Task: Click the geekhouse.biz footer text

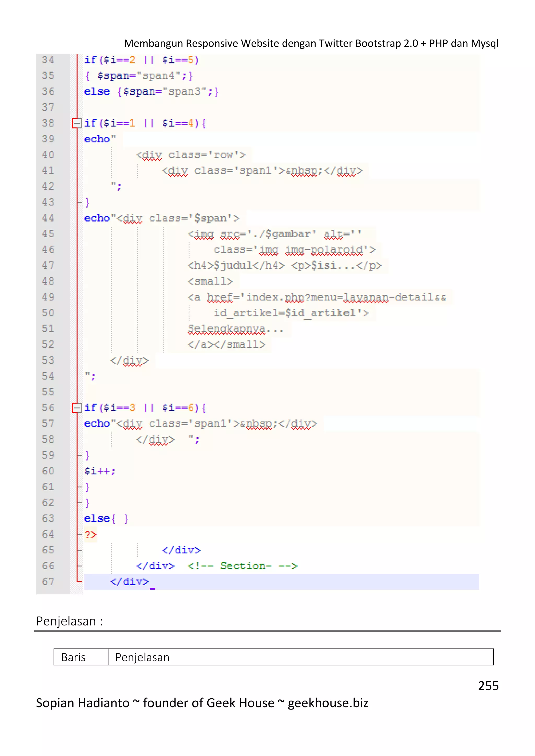Action: (328, 703)
